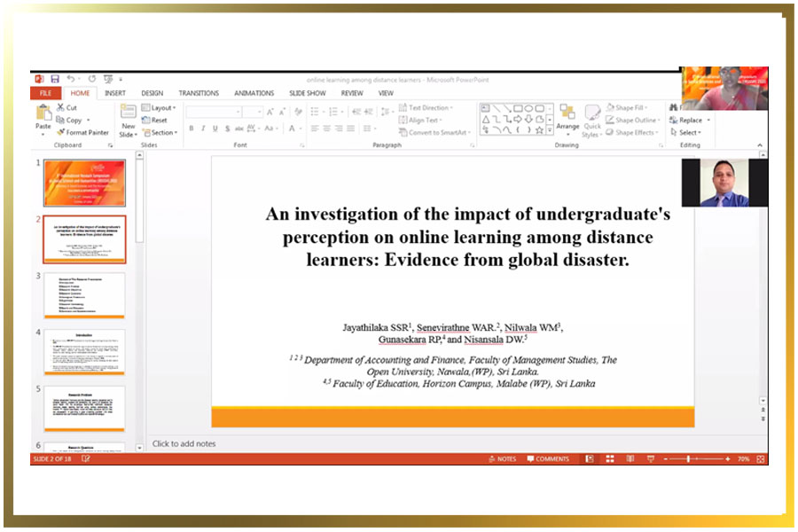Toggle bold formatting
Image resolution: width=798 pixels, height=532 pixels.
(192, 129)
